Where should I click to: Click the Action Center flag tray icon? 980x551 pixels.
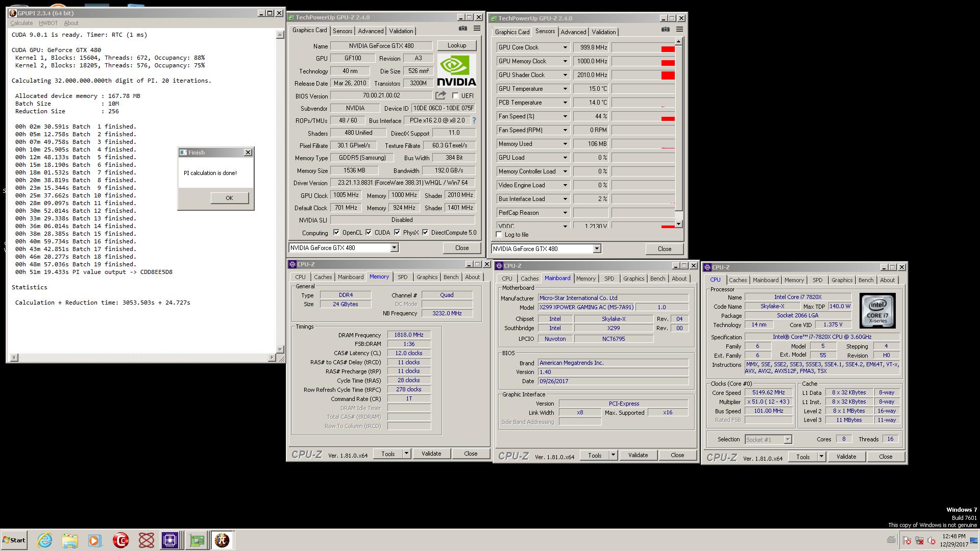[x=906, y=540]
